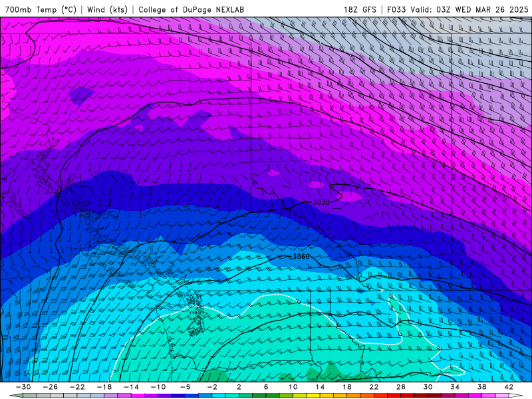Click the 38 colorbar tick label

click(x=481, y=387)
